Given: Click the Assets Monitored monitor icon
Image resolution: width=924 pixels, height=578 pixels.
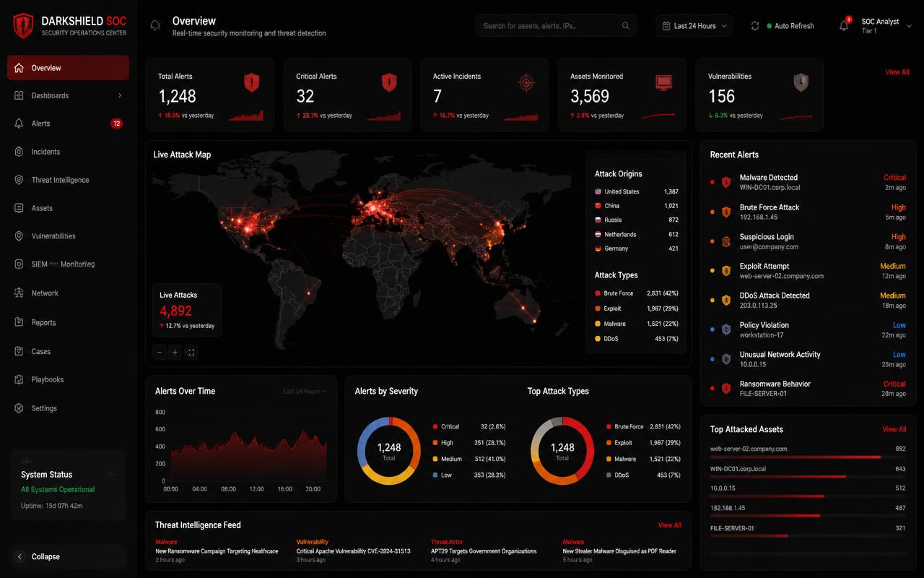Looking at the screenshot, I should (x=663, y=82).
